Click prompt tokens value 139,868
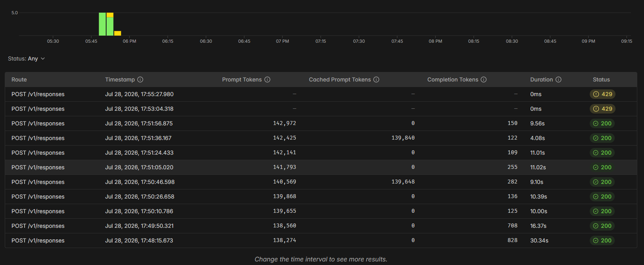Image resolution: width=644 pixels, height=265 pixels. coord(284,197)
